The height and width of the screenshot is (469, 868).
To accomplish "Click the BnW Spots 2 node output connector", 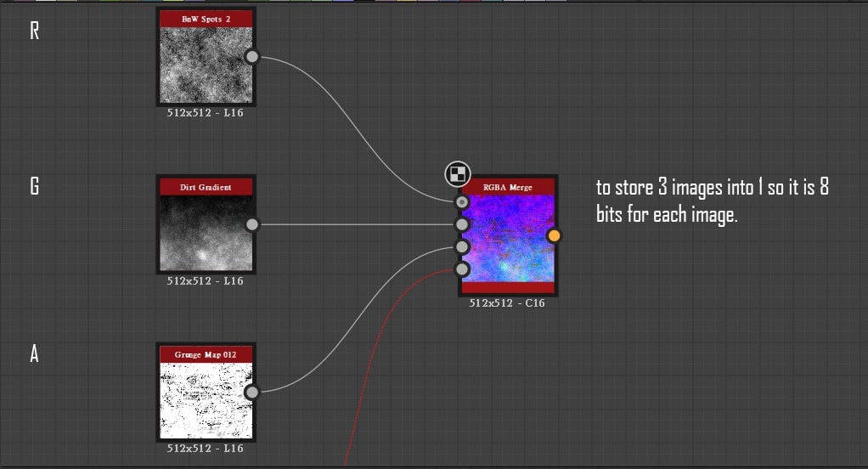I will click(252, 56).
